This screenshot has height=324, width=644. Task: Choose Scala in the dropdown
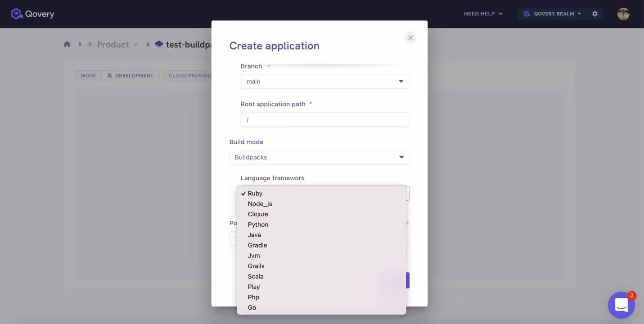321,276
